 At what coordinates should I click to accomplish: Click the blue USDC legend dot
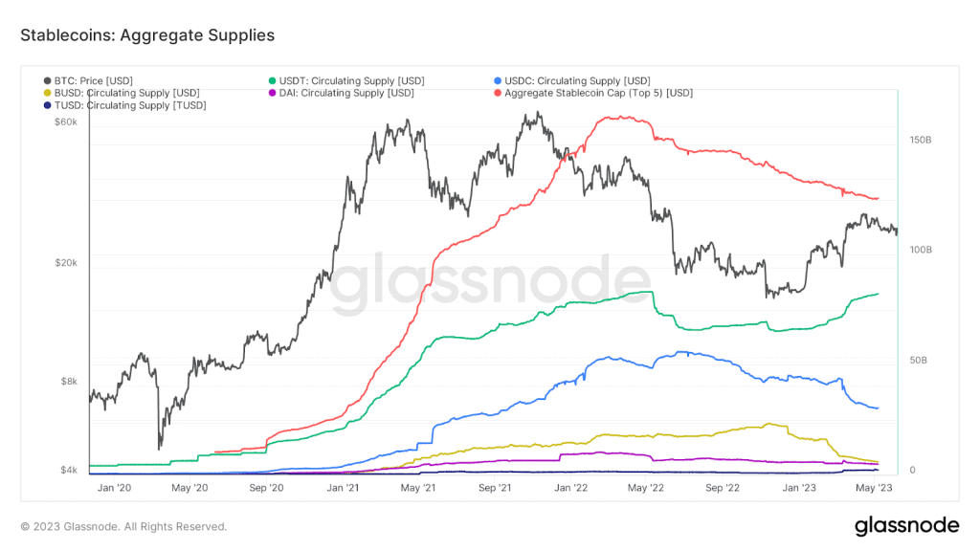pyautogui.click(x=498, y=80)
